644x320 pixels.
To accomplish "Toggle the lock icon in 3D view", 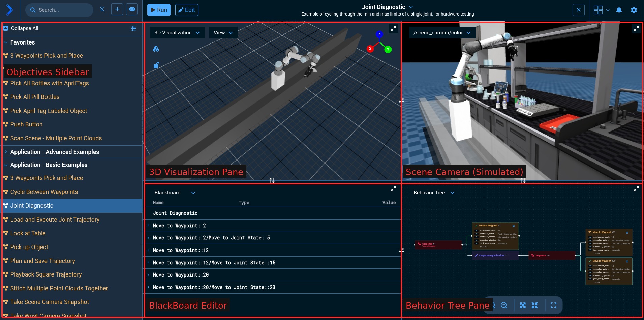I will click(156, 65).
